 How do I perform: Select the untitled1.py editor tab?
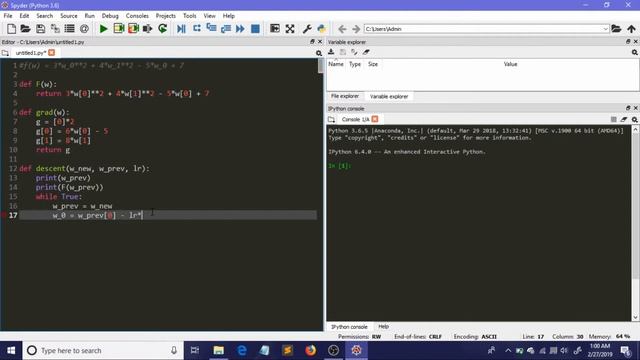(x=31, y=53)
